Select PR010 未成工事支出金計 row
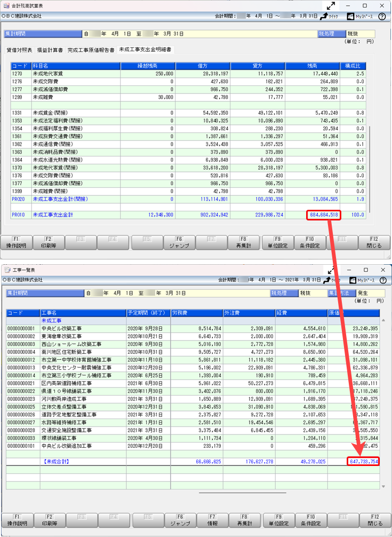This screenshot has width=392, height=537. (x=188, y=215)
